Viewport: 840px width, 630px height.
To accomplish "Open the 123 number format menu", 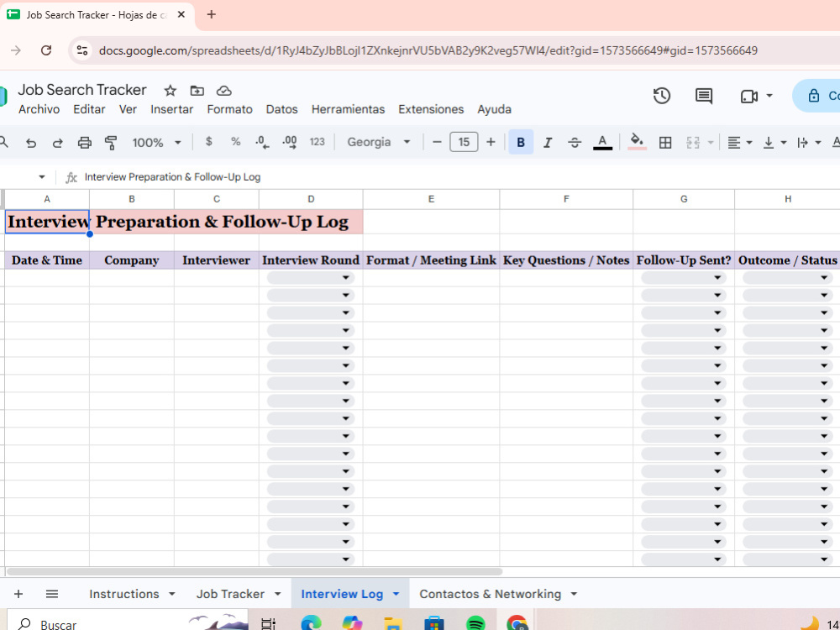I will [318, 142].
